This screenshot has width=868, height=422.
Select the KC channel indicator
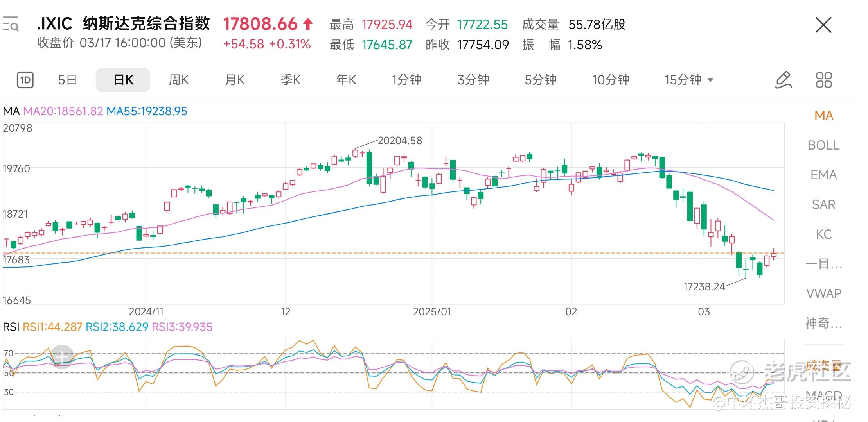pos(823,234)
